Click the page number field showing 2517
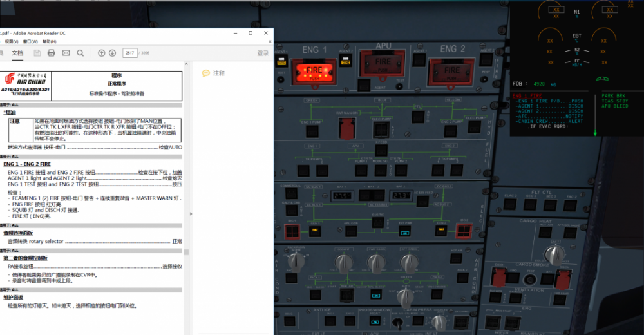644x335 pixels. (x=130, y=53)
